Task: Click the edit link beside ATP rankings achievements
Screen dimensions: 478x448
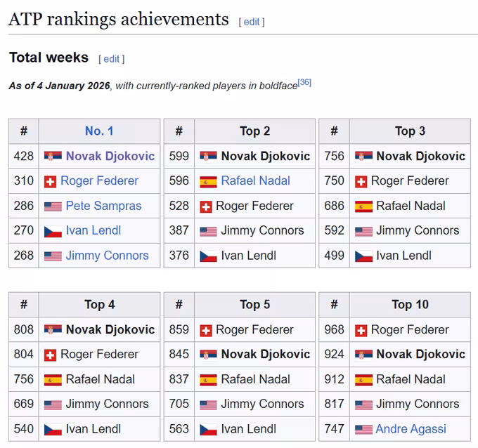Action: (x=252, y=22)
